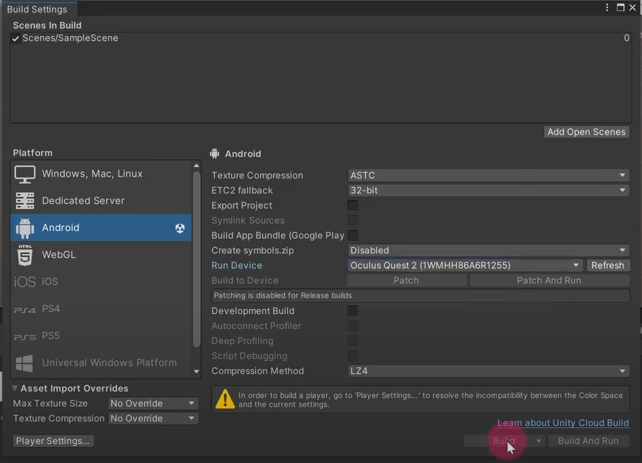Click the PS5 logo icon
This screenshot has width=642, height=463.
pyautogui.click(x=25, y=337)
